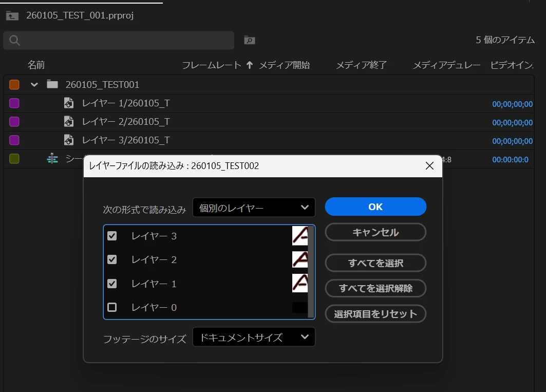The image size is (546, 392).
Task: Click the project panel search field
Action: pyautogui.click(x=119, y=41)
